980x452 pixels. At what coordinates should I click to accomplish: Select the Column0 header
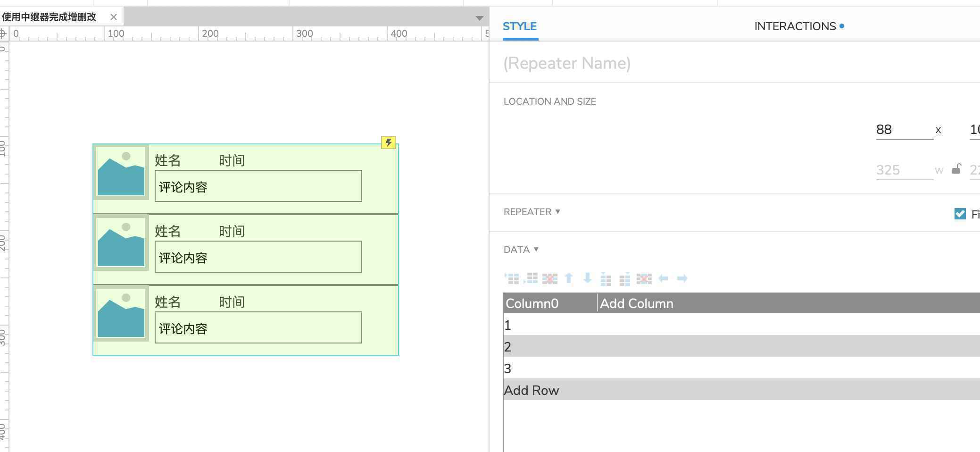click(x=550, y=303)
